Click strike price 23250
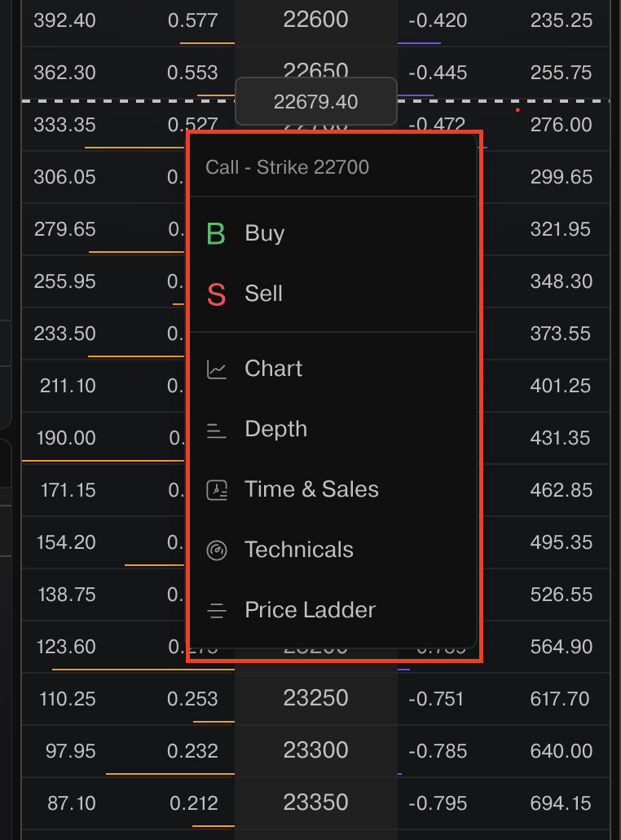 [x=316, y=699]
